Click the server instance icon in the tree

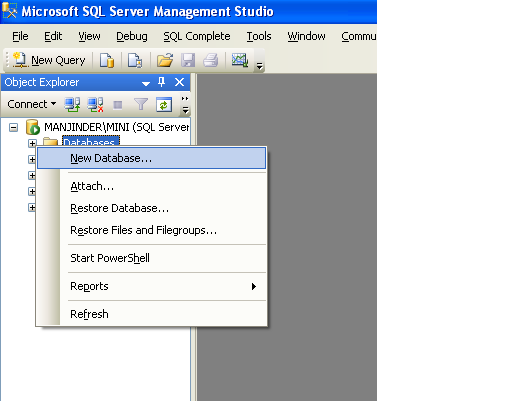pyautogui.click(x=33, y=127)
